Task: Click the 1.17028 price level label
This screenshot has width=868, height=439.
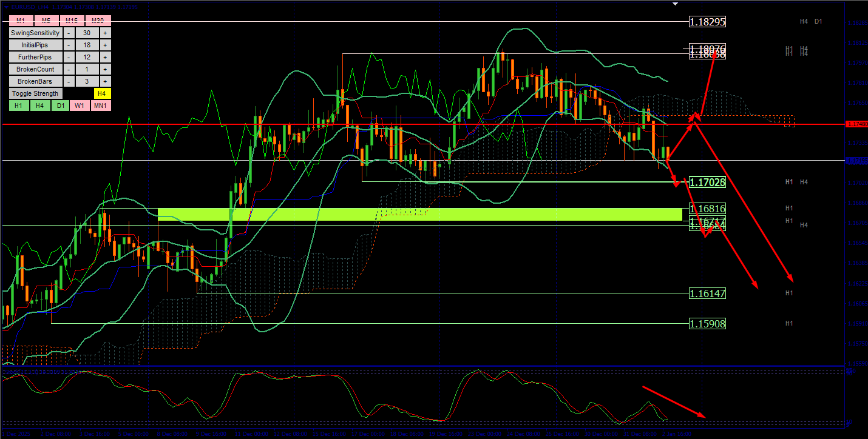Action: pos(708,181)
